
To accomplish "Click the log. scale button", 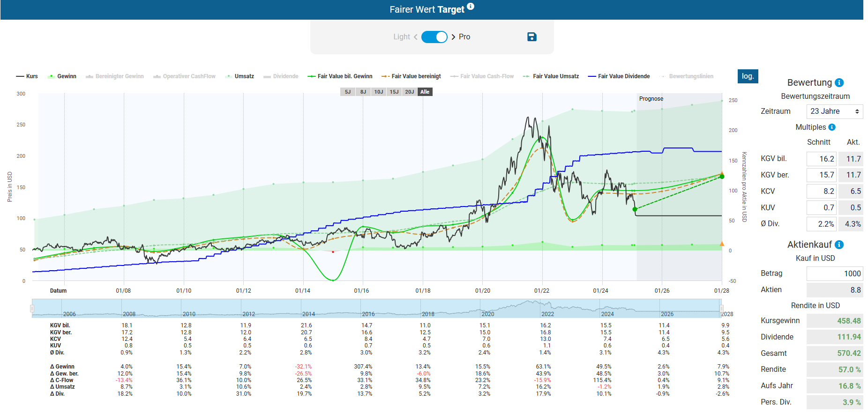I will point(748,76).
